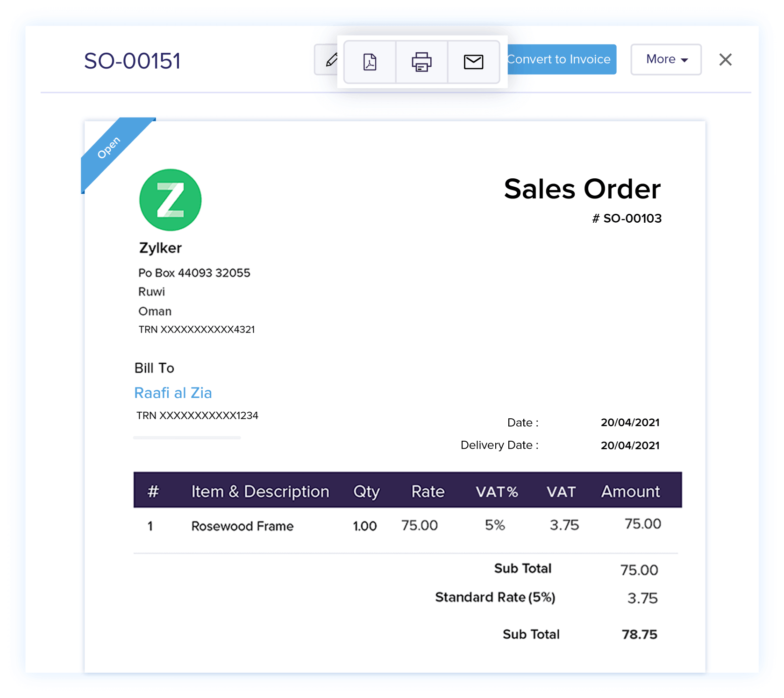This screenshot has height=698, width=784.
Task: Click the pencil edit icon
Action: 329,60
